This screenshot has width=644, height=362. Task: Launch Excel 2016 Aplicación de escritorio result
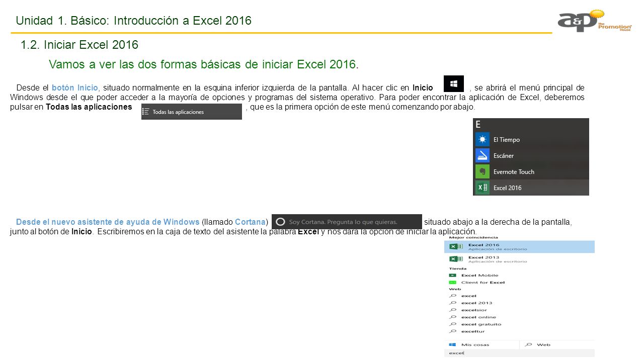[x=519, y=247]
